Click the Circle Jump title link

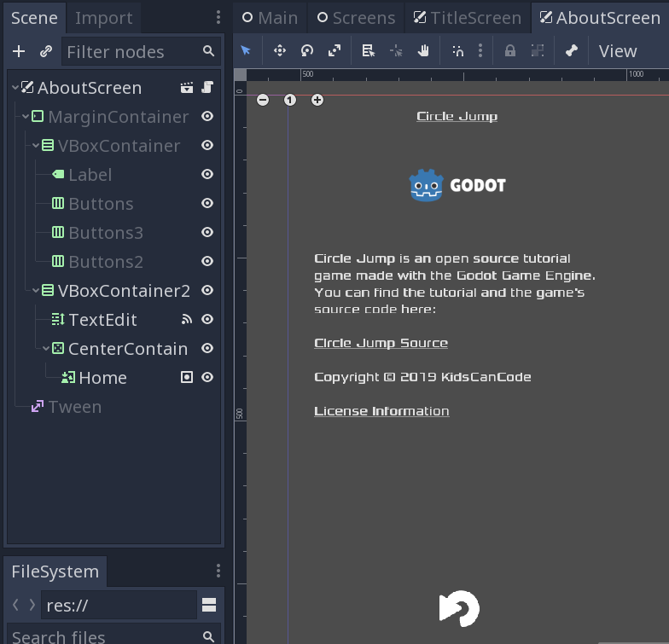pyautogui.click(x=457, y=116)
